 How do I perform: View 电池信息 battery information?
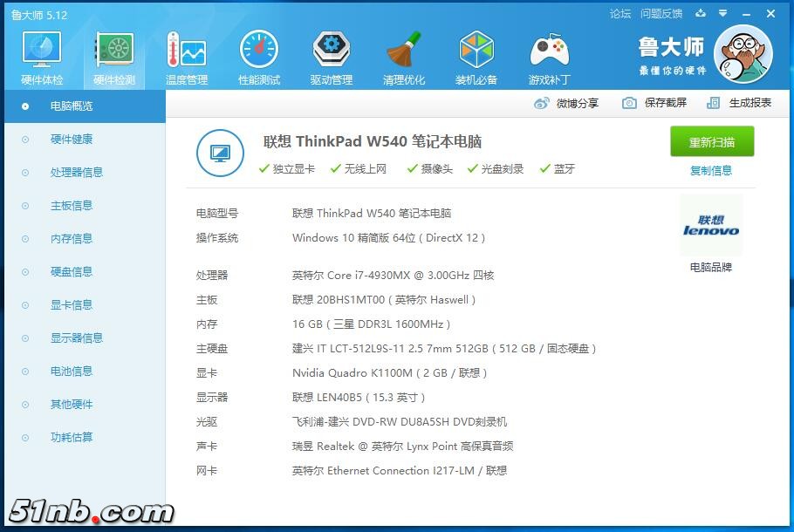(x=72, y=371)
